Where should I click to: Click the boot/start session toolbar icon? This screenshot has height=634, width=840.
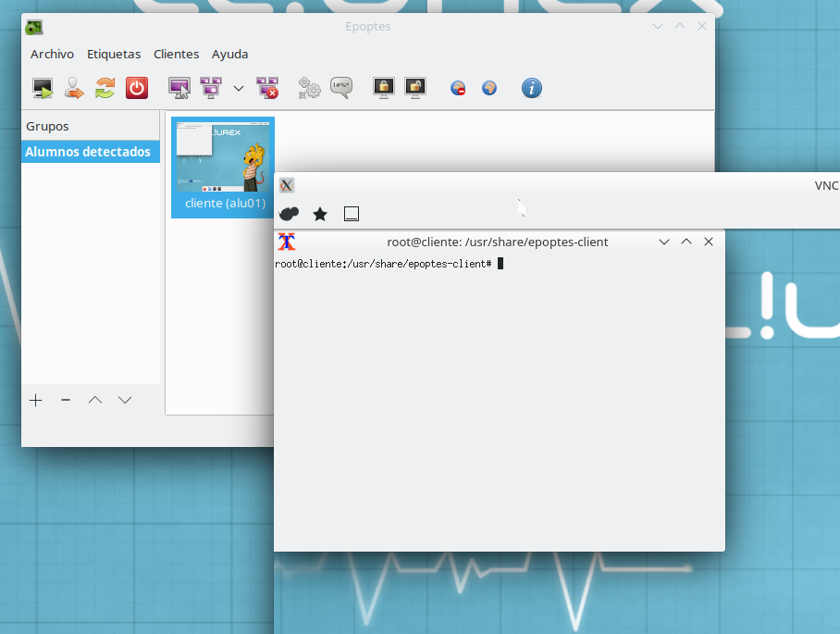click(43, 88)
